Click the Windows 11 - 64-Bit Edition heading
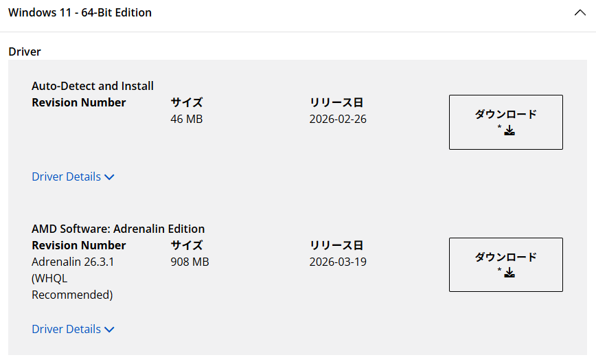The width and height of the screenshot is (596, 364). (x=80, y=13)
